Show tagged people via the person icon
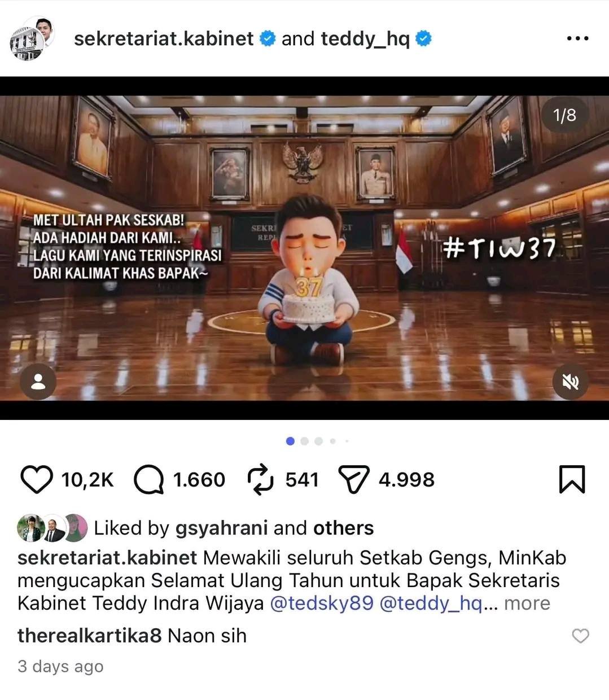The height and width of the screenshot is (700, 609). tap(38, 382)
